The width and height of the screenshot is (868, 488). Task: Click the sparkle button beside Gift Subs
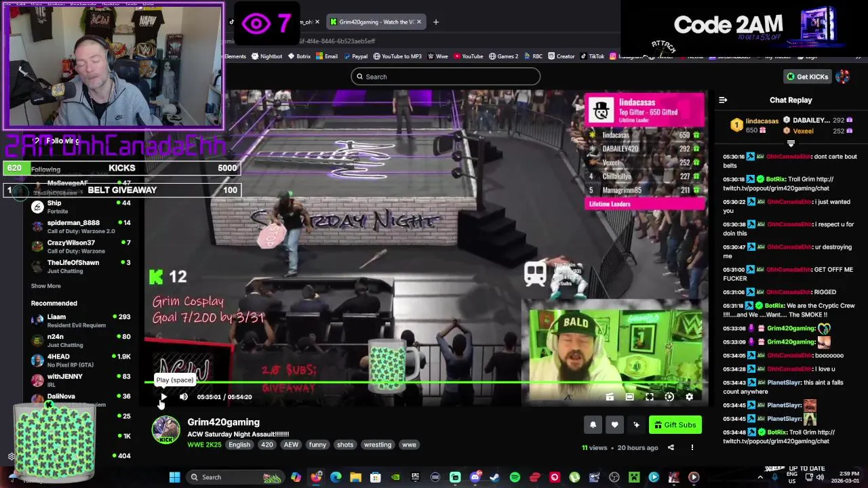tap(636, 425)
